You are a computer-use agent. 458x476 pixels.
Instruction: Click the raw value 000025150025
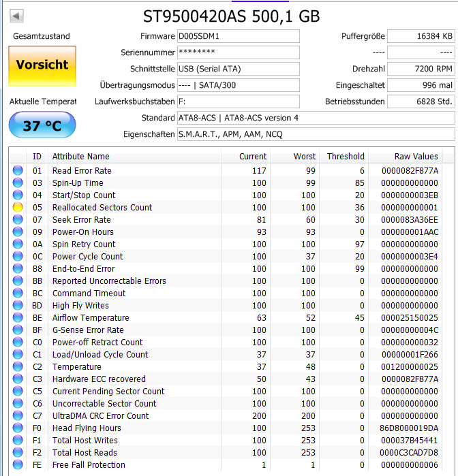pos(410,317)
